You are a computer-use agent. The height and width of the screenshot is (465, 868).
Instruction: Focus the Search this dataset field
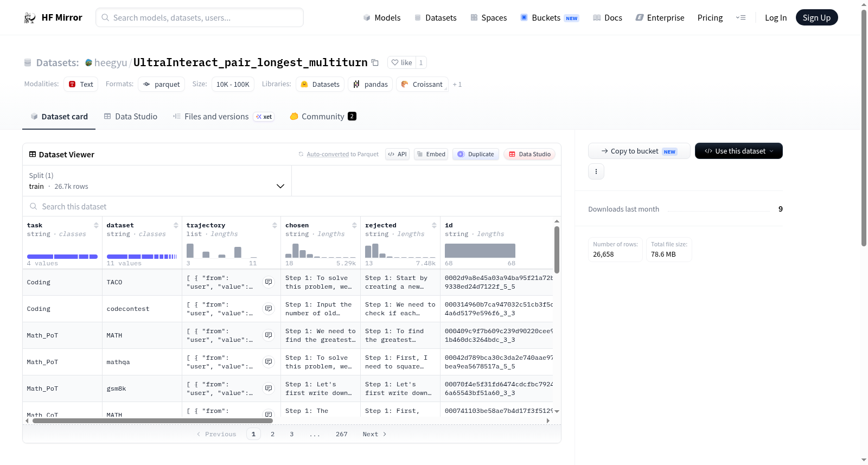pos(292,207)
